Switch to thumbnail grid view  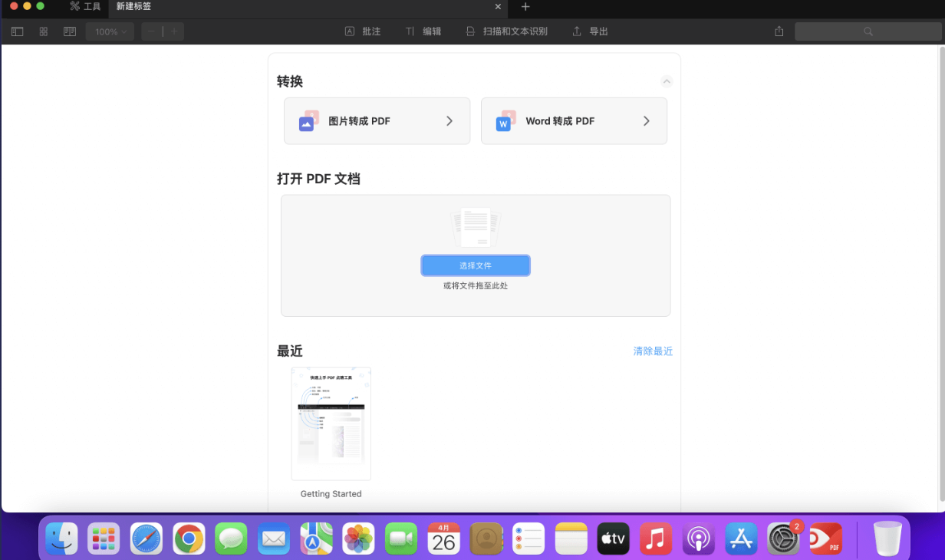pyautogui.click(x=44, y=31)
